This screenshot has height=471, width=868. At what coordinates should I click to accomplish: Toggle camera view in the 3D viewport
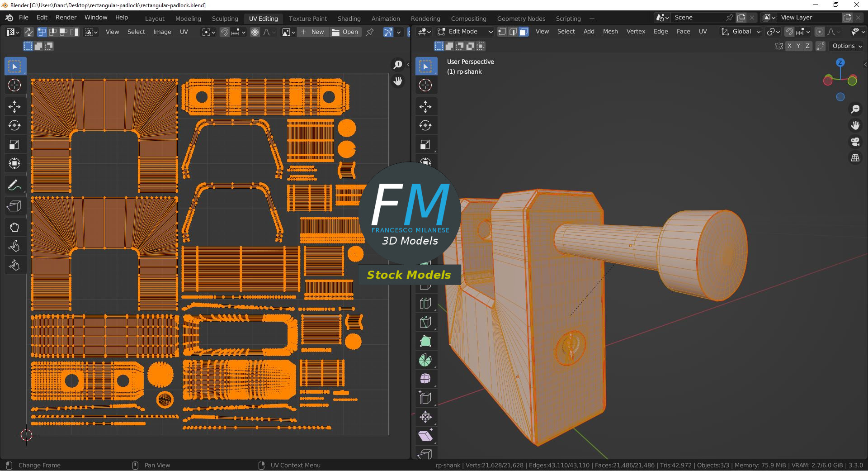coord(855,142)
